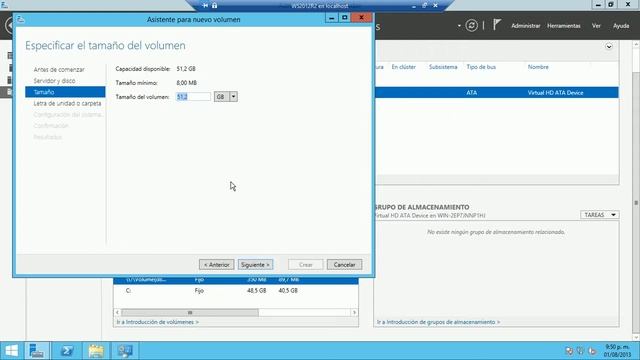Expand the collapse chevron in disks panel
Screen dimensions: 640x360
point(609,47)
